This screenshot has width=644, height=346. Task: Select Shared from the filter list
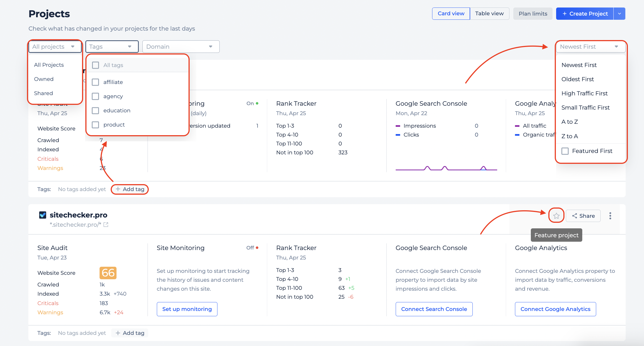point(43,93)
